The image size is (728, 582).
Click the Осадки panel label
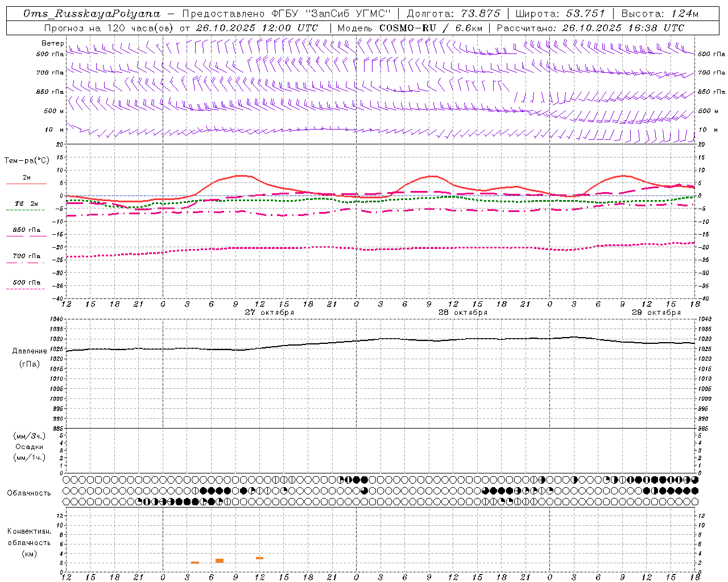[x=30, y=447]
